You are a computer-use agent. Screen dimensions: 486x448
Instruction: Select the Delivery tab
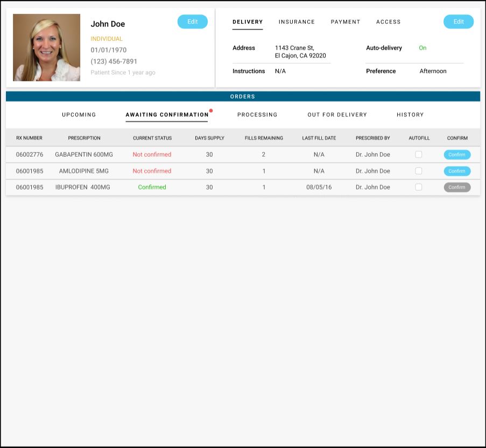248,22
